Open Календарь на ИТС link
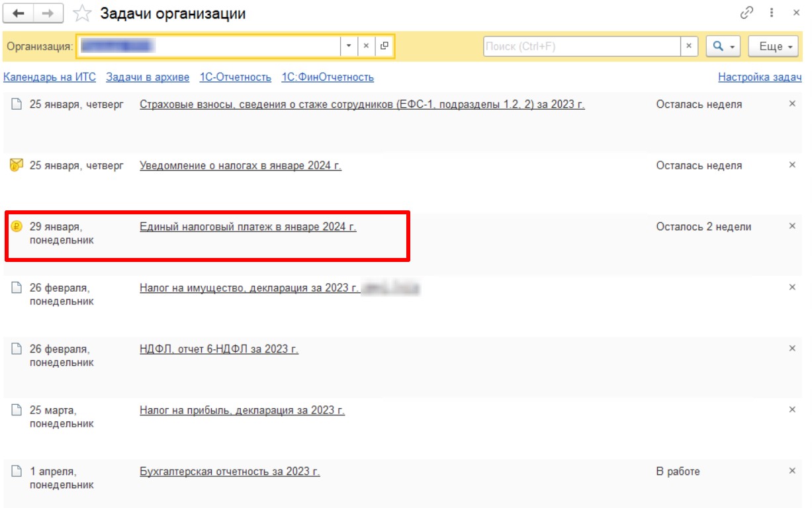 coord(50,77)
